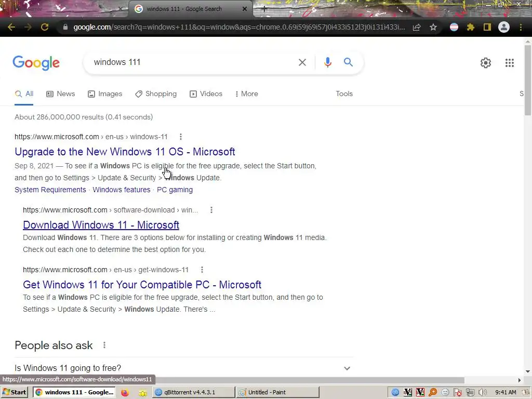Viewport: 532px width, 399px height.
Task: Submit search with magnifying glass icon
Action: 348,62
